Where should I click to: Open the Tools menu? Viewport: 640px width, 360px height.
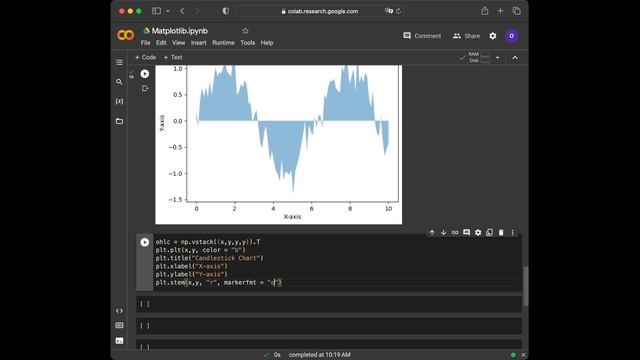pyautogui.click(x=247, y=43)
